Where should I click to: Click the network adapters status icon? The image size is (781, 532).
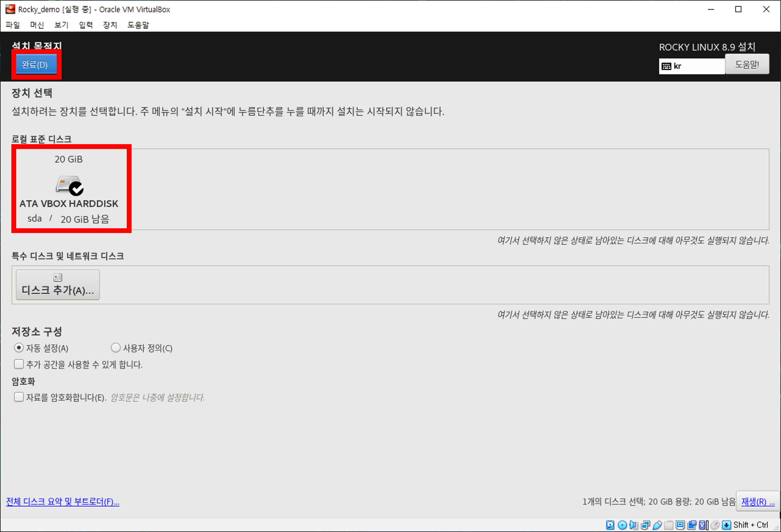645,525
